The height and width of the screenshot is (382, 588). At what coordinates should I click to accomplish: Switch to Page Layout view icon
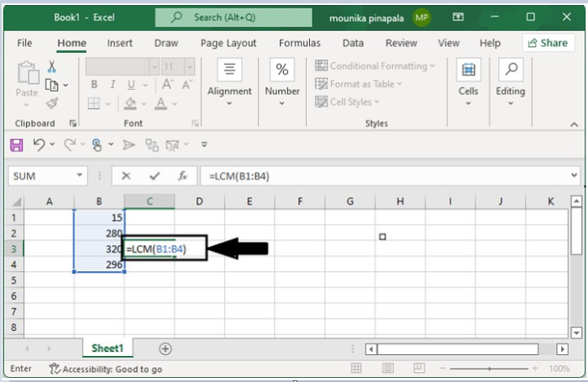[388, 368]
